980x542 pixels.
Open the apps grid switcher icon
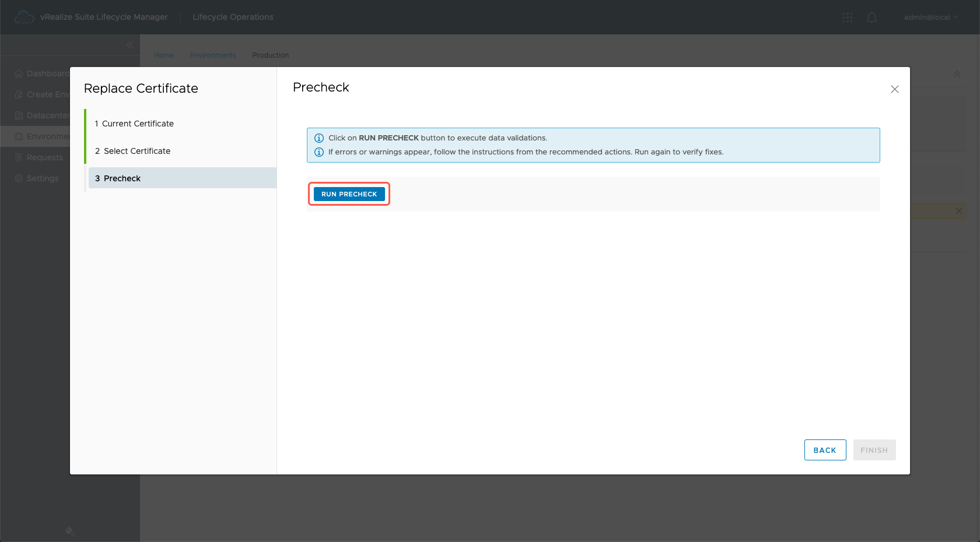[848, 17]
